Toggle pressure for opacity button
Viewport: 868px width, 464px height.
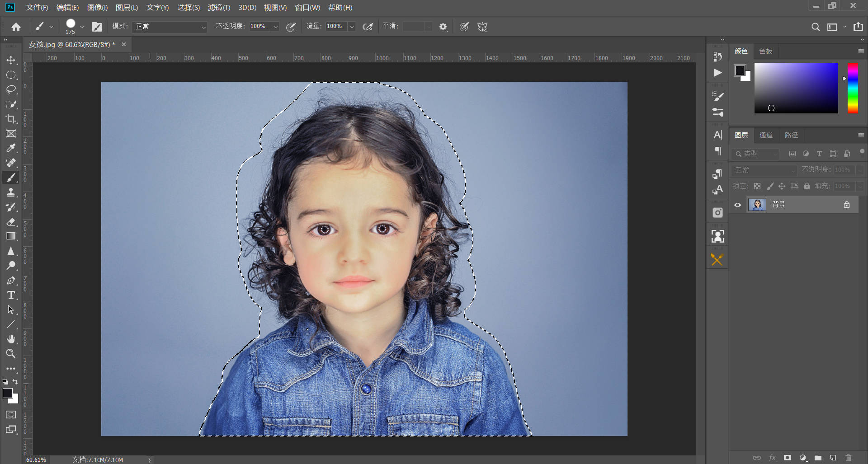click(x=291, y=27)
